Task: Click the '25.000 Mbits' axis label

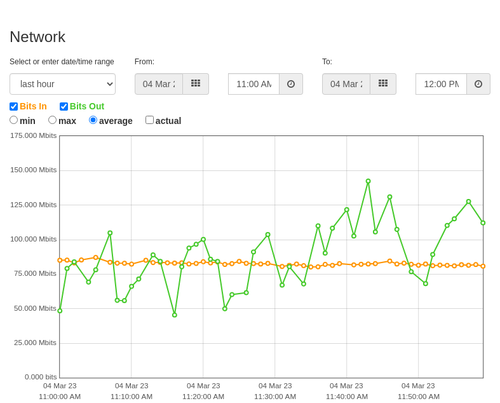Action: [x=35, y=343]
